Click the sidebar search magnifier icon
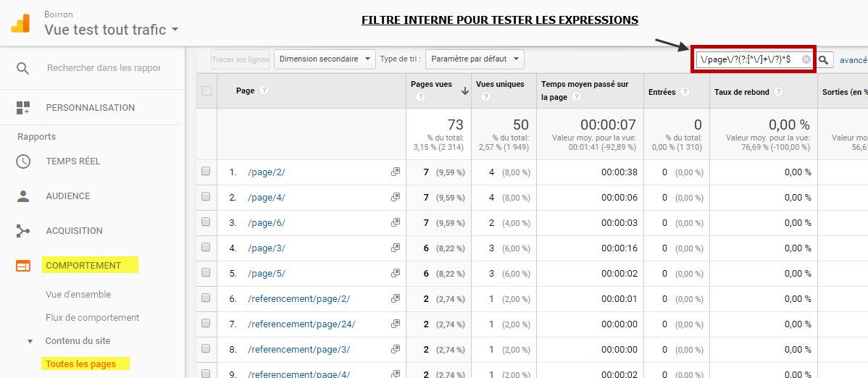 click(x=22, y=68)
